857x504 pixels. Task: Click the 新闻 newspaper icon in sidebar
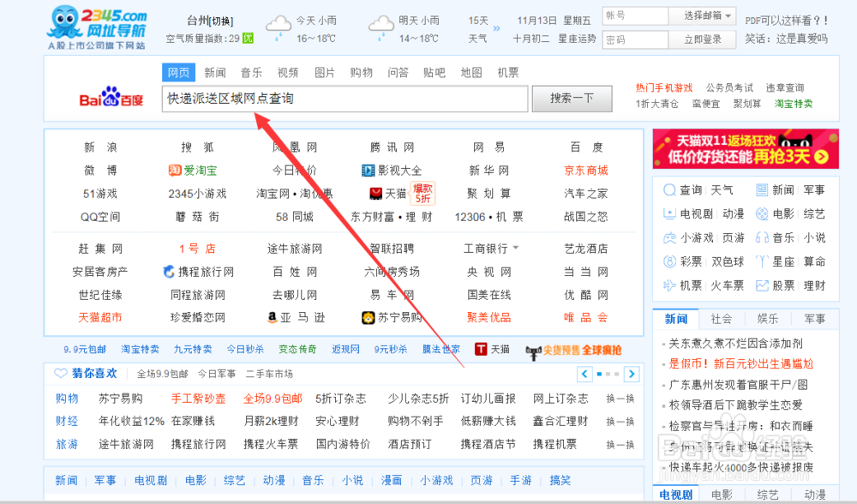pos(762,190)
